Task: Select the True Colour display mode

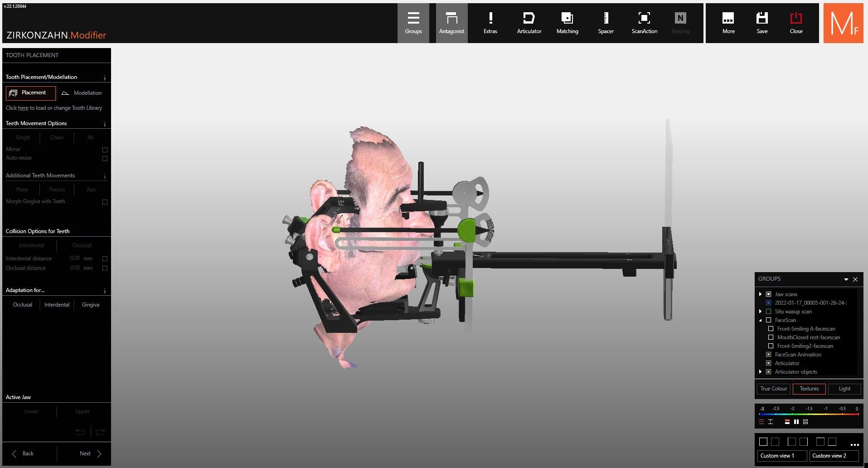Action: [773, 389]
